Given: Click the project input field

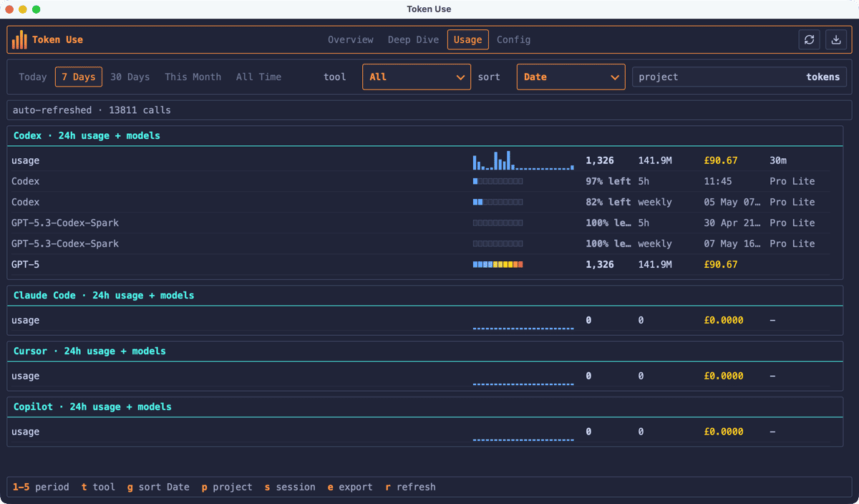Looking at the screenshot, I should pos(739,77).
